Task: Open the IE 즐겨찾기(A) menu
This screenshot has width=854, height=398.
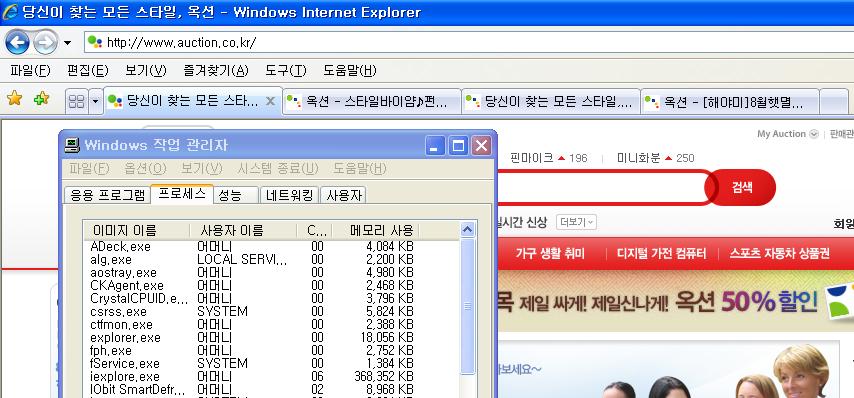Action: [216, 70]
